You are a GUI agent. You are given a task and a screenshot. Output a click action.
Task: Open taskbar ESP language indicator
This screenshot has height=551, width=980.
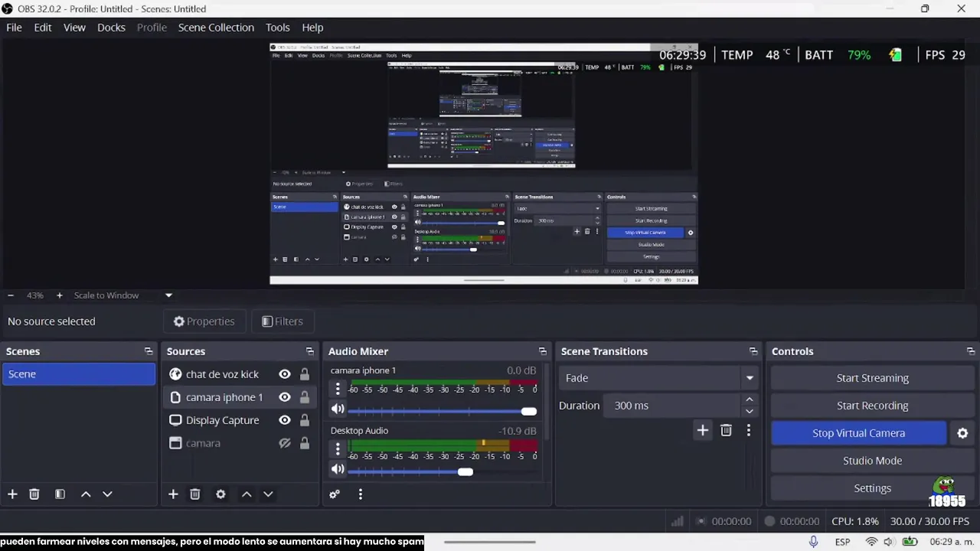point(842,542)
